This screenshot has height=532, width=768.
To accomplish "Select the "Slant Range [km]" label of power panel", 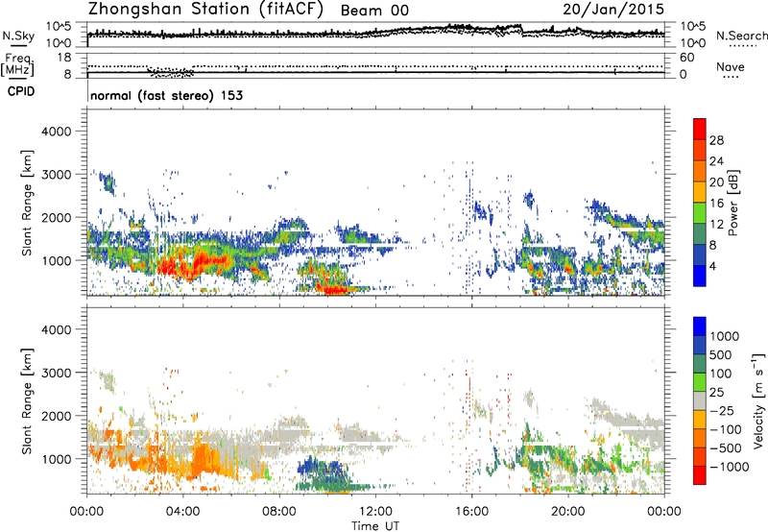I will (x=27, y=203).
